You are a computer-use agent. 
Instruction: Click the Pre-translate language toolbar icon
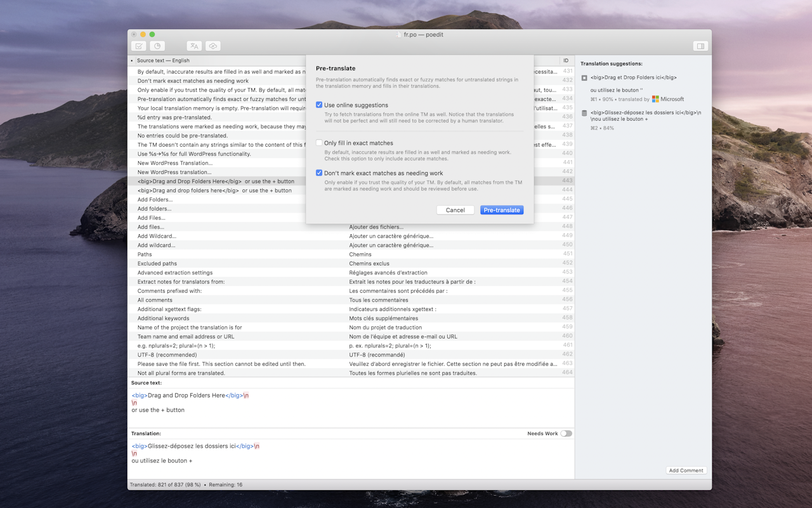(194, 46)
